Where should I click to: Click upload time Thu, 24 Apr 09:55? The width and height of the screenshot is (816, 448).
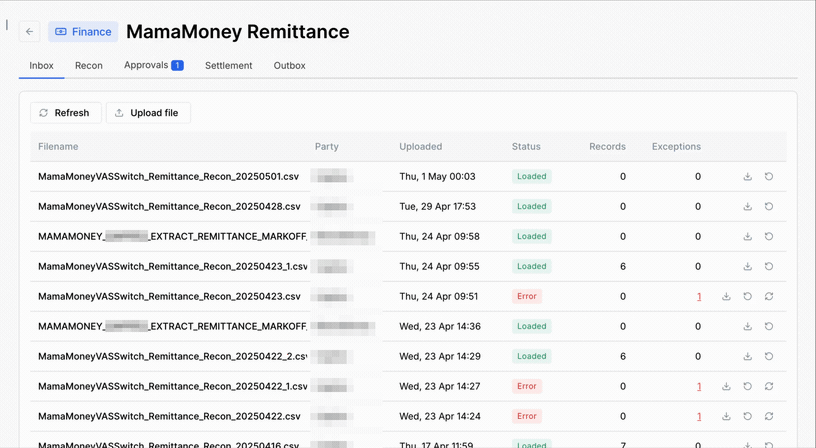439,266
